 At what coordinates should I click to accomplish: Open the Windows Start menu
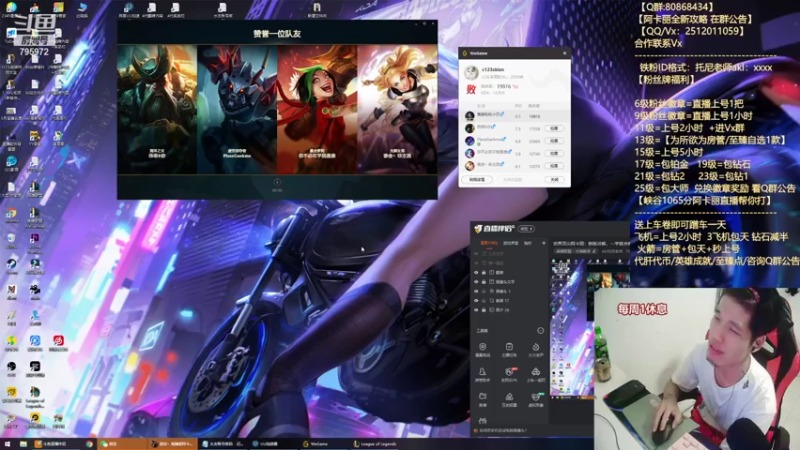point(7,444)
